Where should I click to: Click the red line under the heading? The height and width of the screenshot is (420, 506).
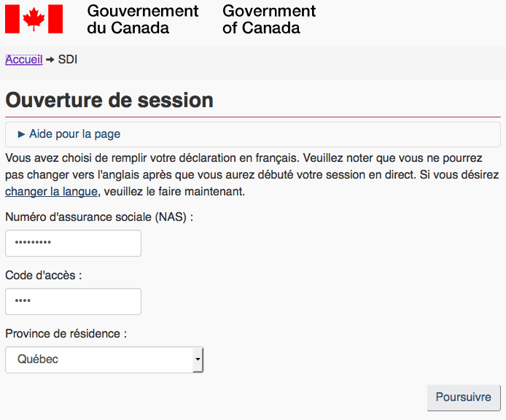(x=252, y=117)
